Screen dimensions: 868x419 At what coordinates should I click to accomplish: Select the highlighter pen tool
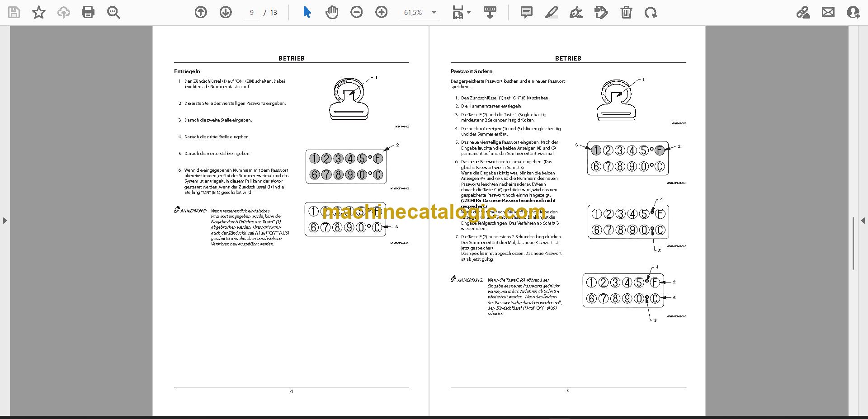551,12
